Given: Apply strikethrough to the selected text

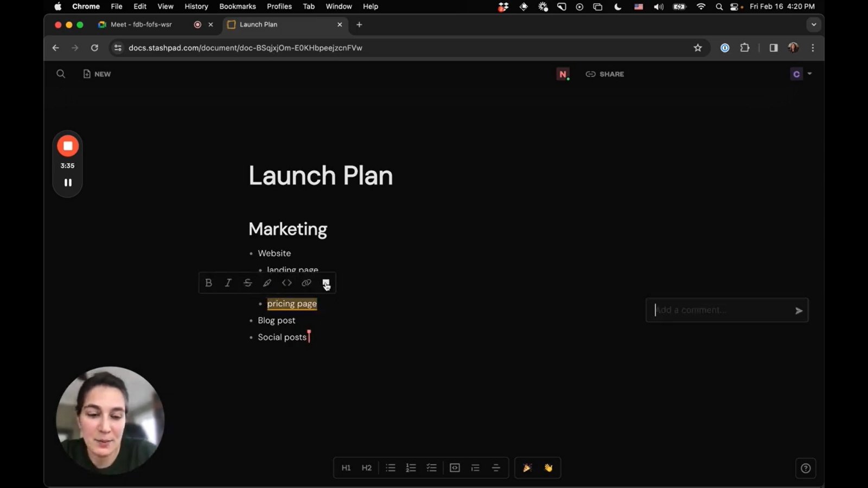Looking at the screenshot, I should (x=248, y=283).
